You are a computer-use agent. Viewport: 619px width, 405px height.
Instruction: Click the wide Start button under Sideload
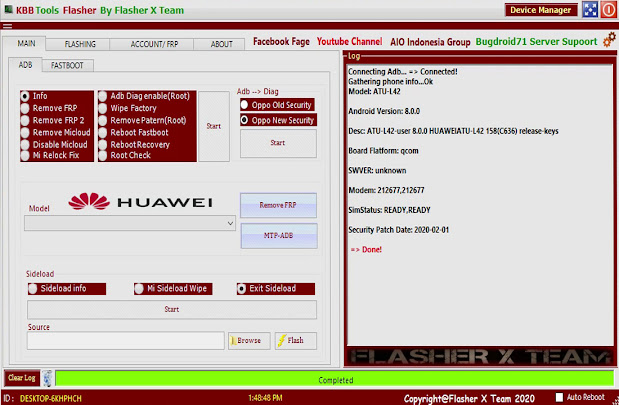tap(172, 309)
